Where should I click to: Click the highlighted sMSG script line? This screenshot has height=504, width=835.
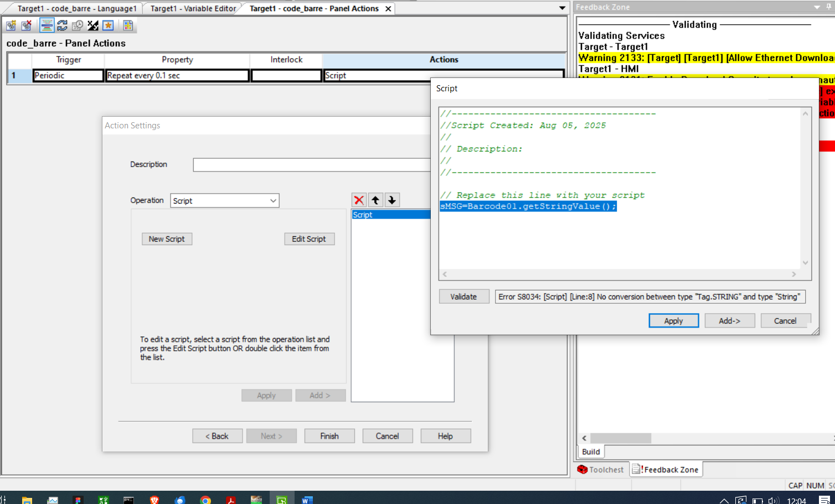(528, 206)
